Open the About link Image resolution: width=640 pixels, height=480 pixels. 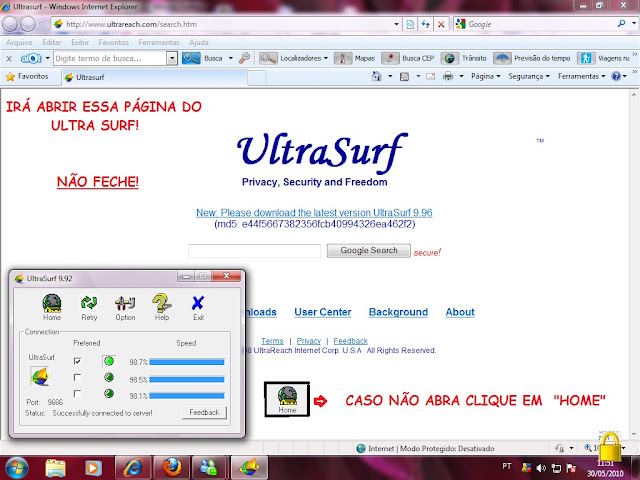tap(460, 312)
